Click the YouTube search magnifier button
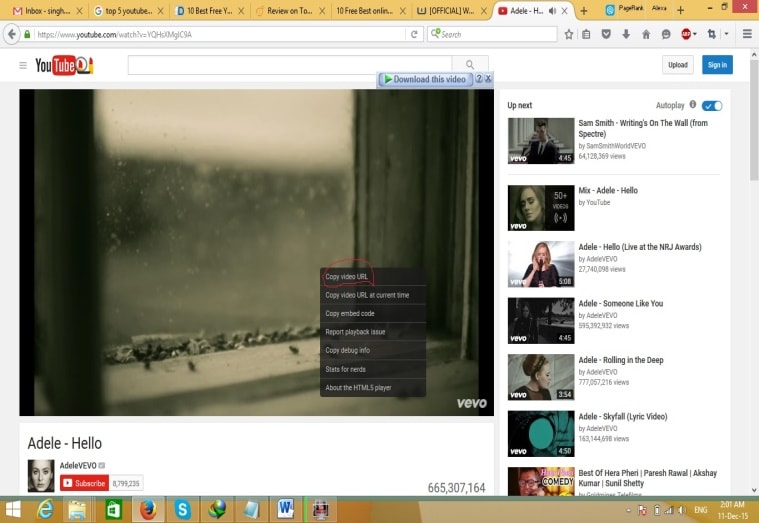Image resolution: width=759 pixels, height=523 pixels. pos(470,65)
